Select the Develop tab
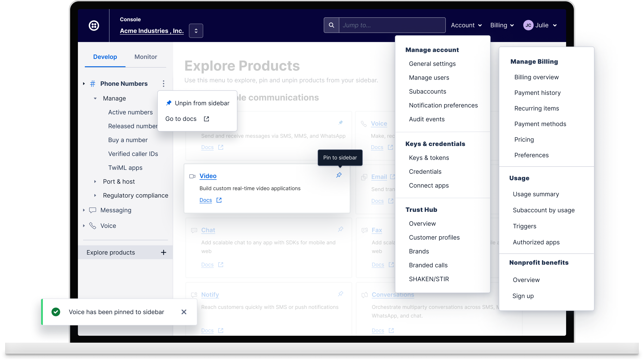The height and width of the screenshot is (360, 644). 105,57
